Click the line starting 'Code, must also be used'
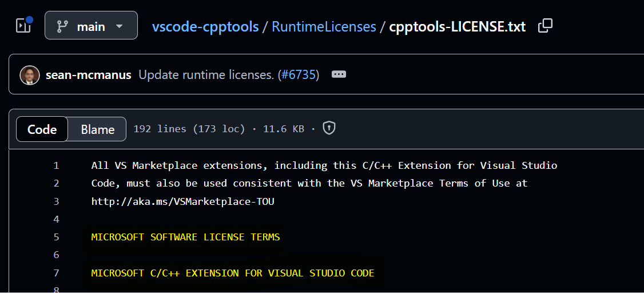 pyautogui.click(x=309, y=184)
